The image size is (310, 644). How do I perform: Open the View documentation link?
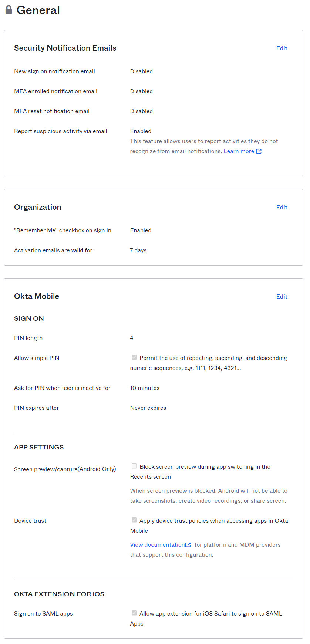157,545
